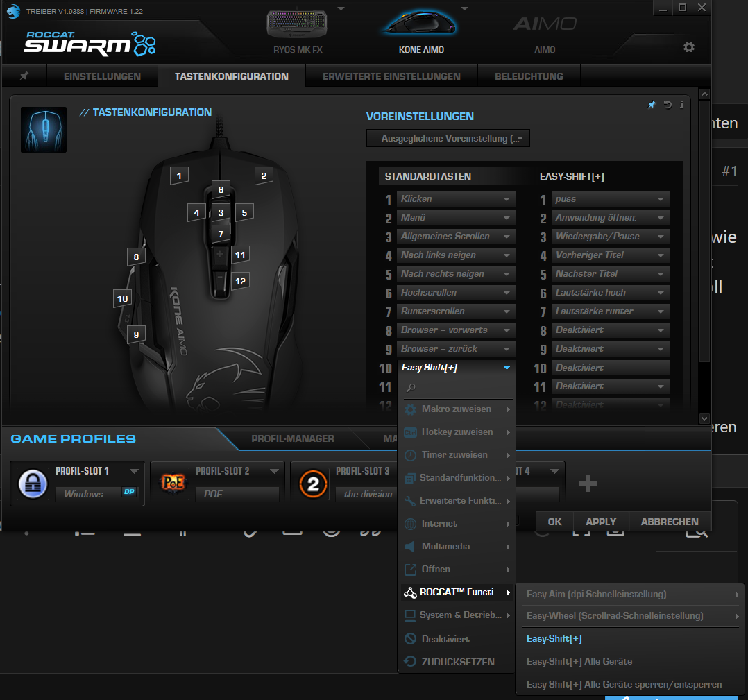Open the Nach links neigen dropdown
The image size is (748, 700).
point(456,255)
